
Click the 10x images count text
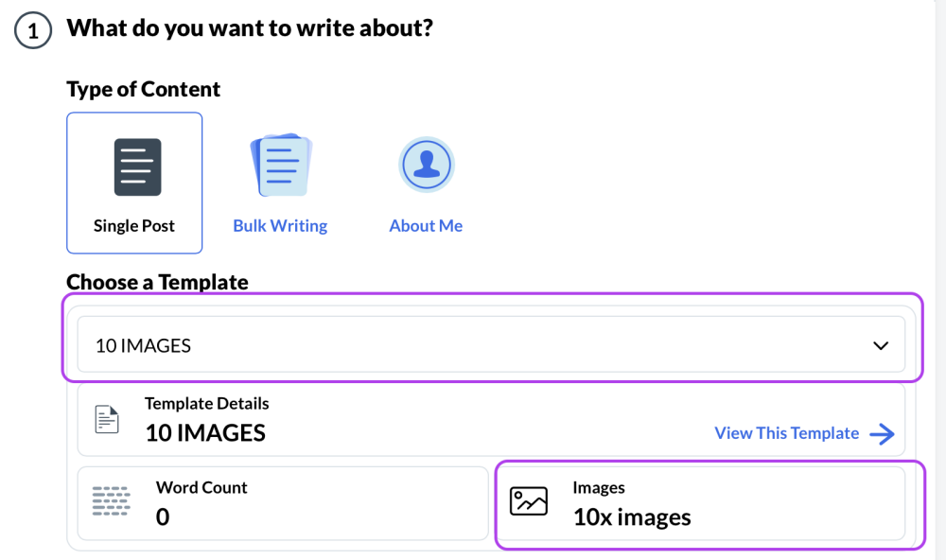tap(632, 517)
